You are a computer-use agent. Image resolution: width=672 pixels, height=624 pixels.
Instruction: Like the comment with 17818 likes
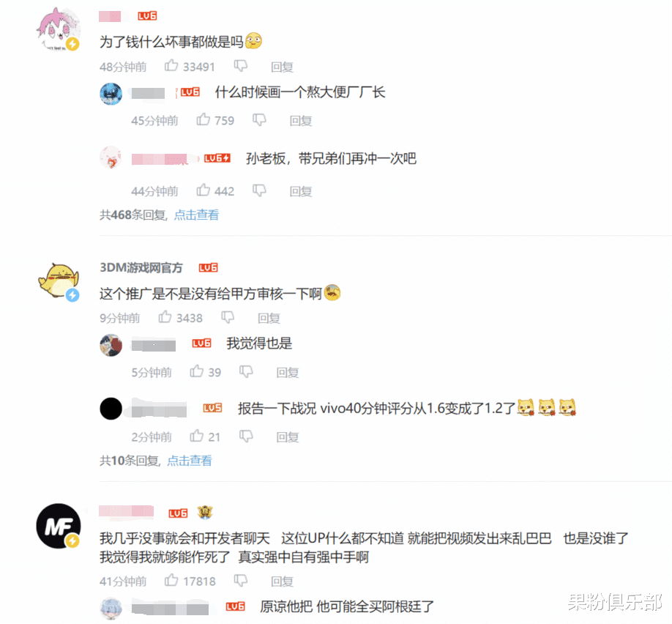pyautogui.click(x=171, y=580)
